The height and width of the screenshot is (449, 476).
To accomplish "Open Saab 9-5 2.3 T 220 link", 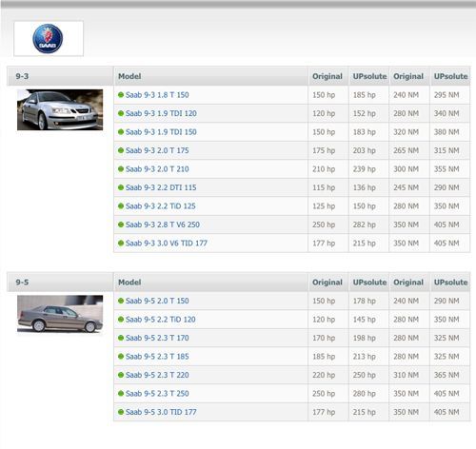I will pyautogui.click(x=157, y=375).
